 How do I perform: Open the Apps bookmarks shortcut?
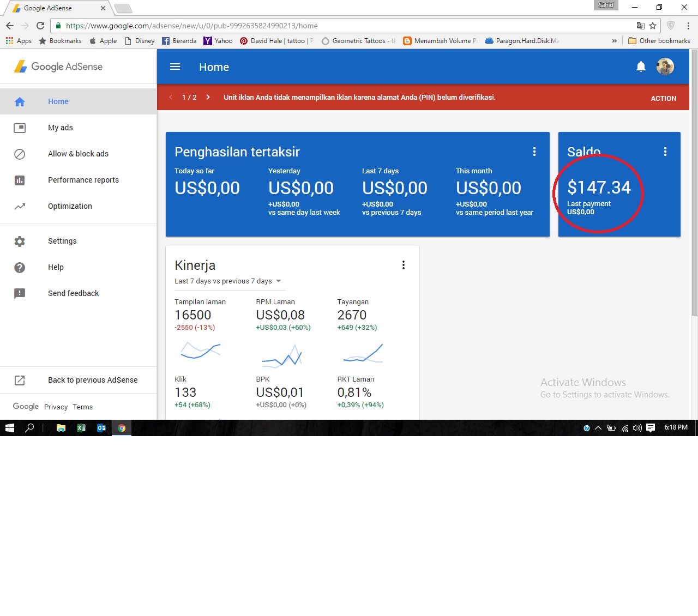click(19, 41)
